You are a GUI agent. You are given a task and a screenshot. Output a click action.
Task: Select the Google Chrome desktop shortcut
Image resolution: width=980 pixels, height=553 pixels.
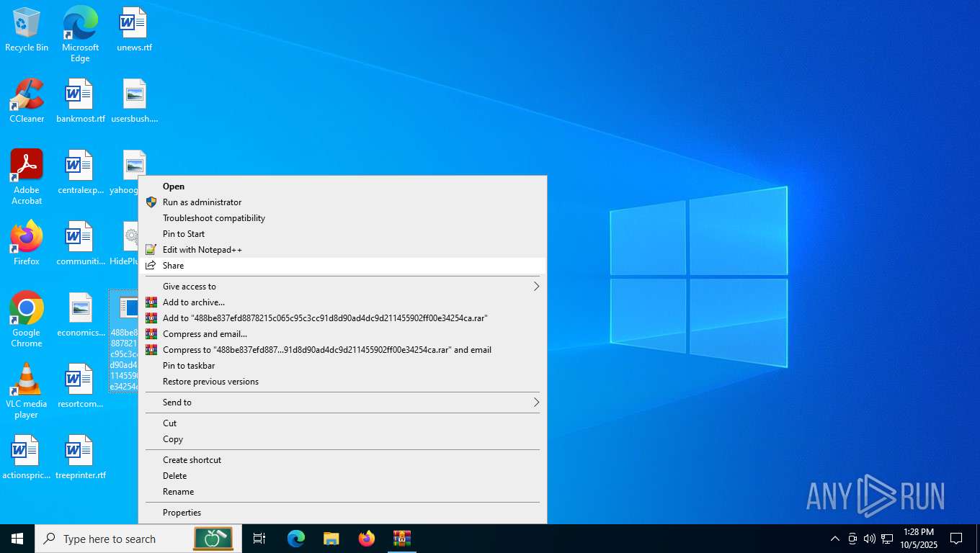(x=27, y=320)
